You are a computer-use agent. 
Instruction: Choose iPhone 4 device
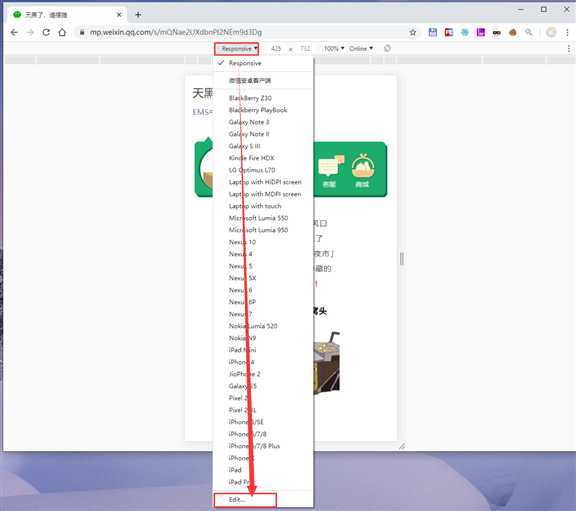[x=263, y=362]
